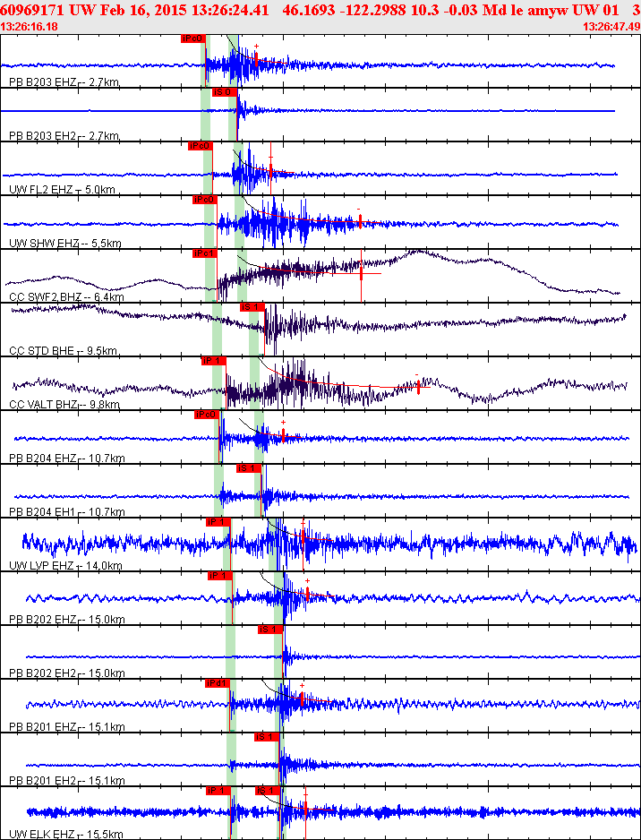Screen dimensions: 641x840
Task: Click the 'PB B203 EH2 -- 2.7km' station label
Action: coord(64,136)
